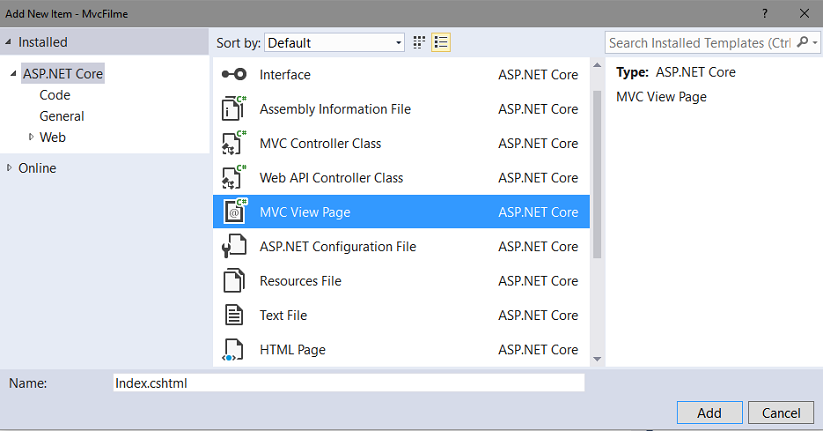Click the Assembly Information File icon

(x=234, y=109)
